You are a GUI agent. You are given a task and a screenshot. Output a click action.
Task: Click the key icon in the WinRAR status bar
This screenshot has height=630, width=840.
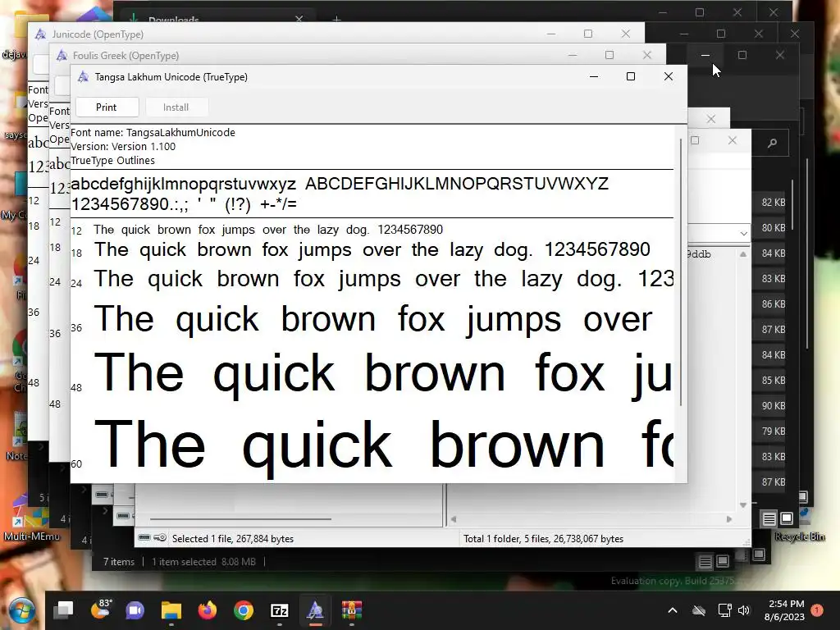(x=160, y=538)
